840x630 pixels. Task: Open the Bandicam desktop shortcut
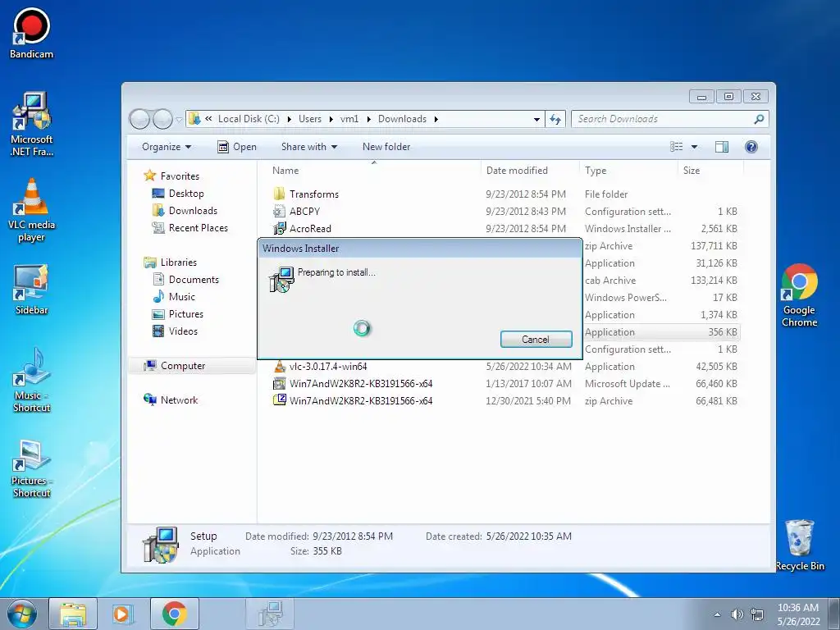(31, 33)
